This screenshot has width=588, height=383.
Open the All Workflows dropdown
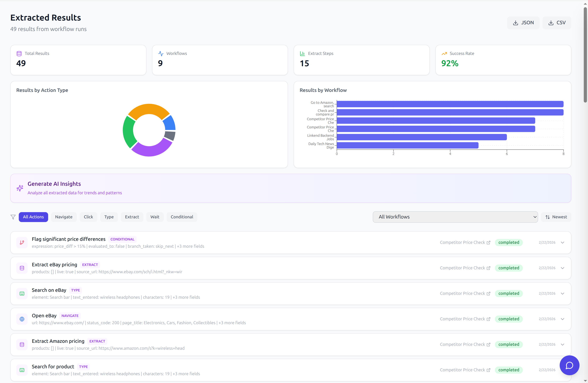(x=455, y=217)
